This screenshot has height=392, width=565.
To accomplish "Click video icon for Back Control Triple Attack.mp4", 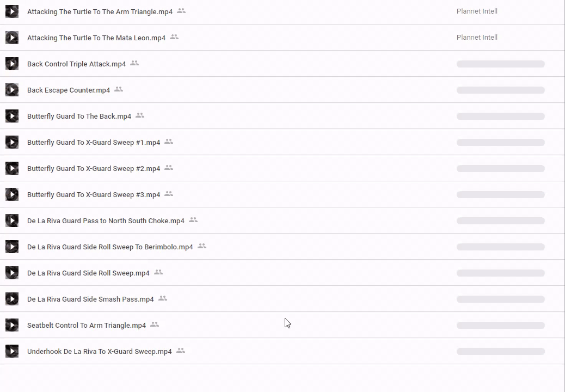I will click(12, 64).
